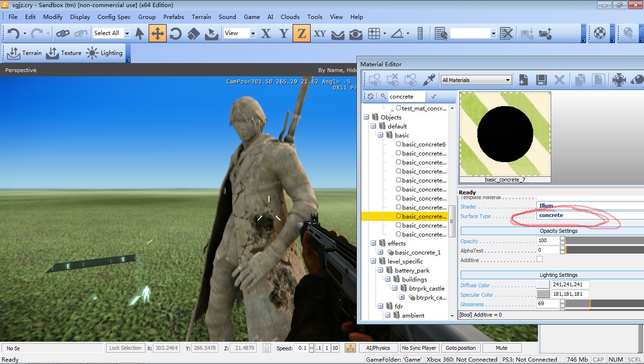Click the checkered sphere toolbar icon
The image size is (644, 364).
click(600, 33)
